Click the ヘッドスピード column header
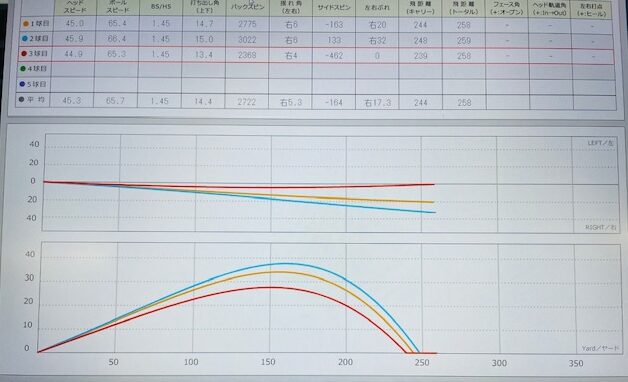The image size is (628, 382). [x=75, y=7]
